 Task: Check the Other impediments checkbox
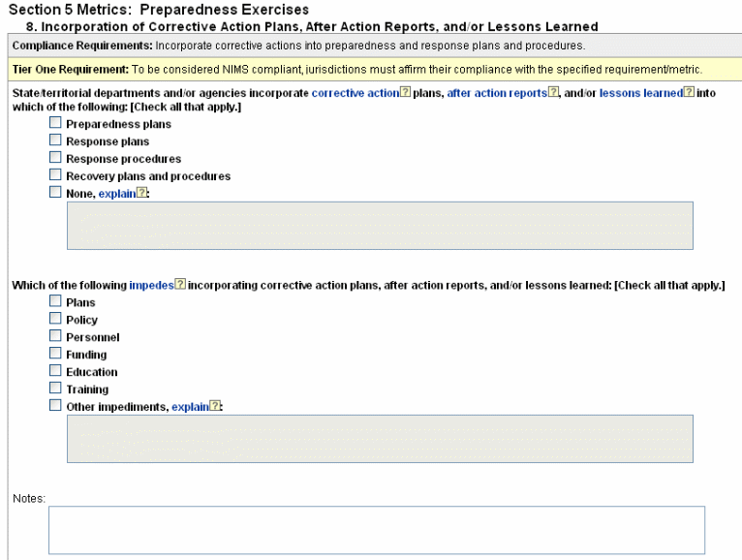coord(55,407)
